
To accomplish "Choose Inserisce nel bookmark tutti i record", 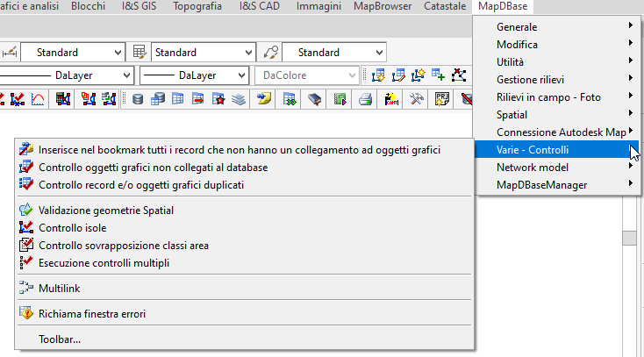I will click(245, 150).
